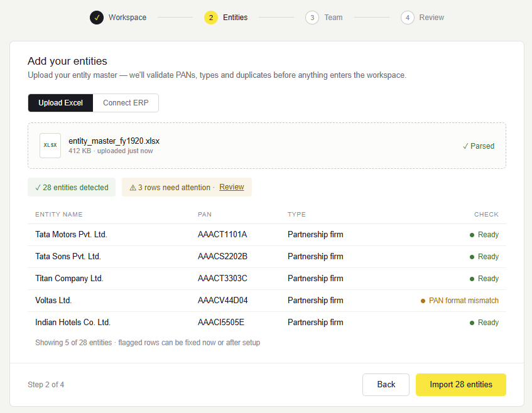Select the Voltas Ltd. row name
This screenshot has height=413, width=532.
tap(53, 301)
